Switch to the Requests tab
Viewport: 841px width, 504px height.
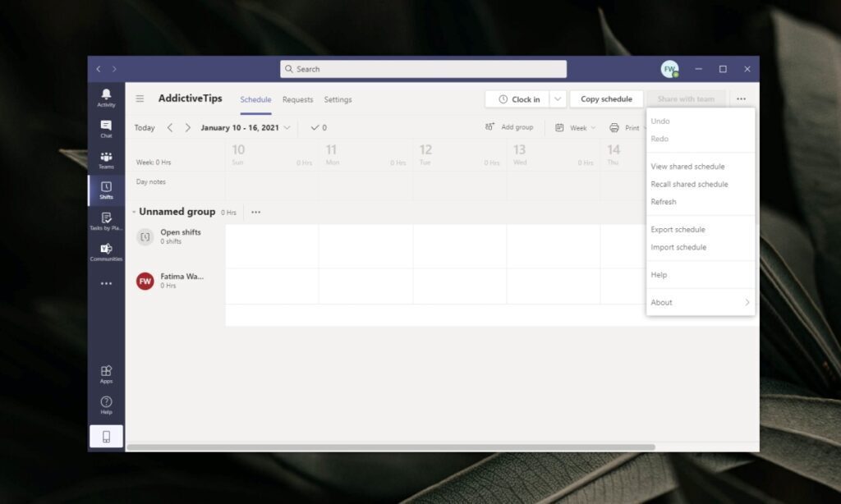tap(297, 99)
